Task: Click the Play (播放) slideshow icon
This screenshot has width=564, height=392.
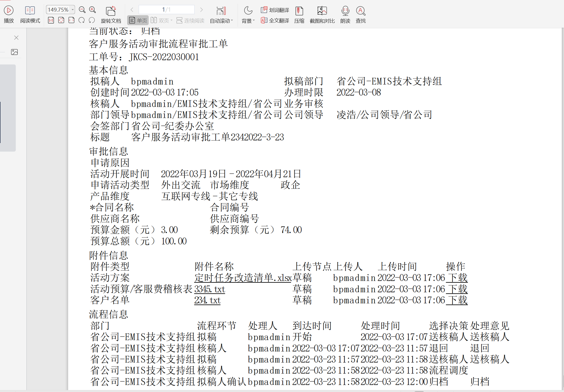Action: [x=9, y=11]
